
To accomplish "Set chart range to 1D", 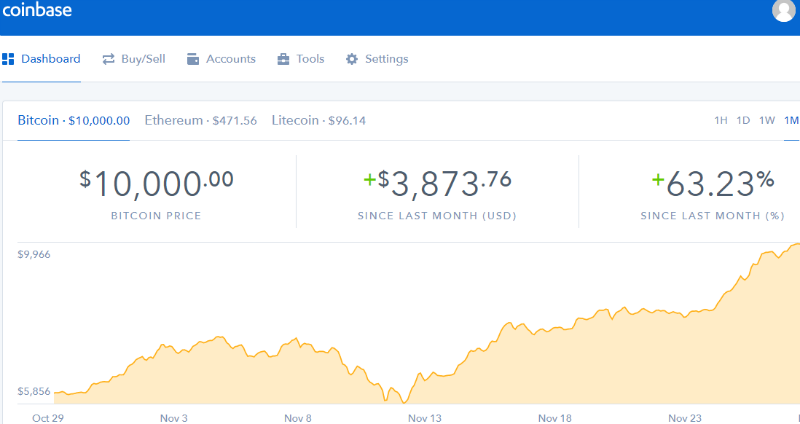I will tap(743, 121).
